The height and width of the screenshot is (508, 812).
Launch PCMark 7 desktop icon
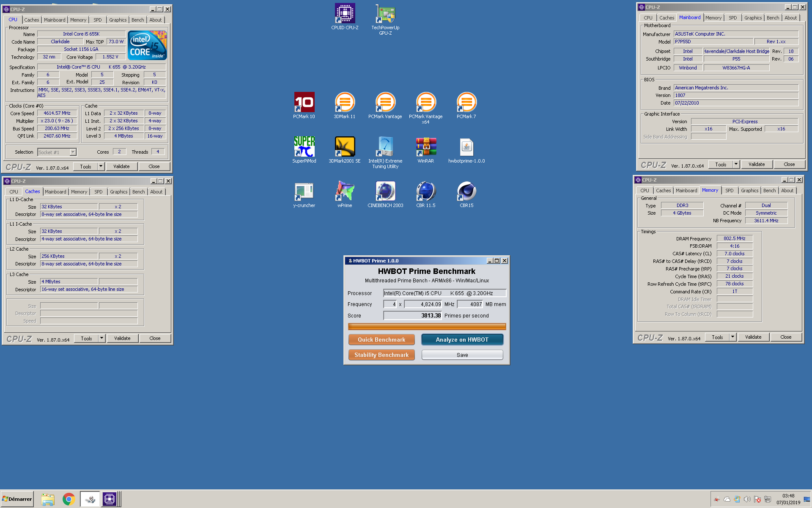click(466, 105)
